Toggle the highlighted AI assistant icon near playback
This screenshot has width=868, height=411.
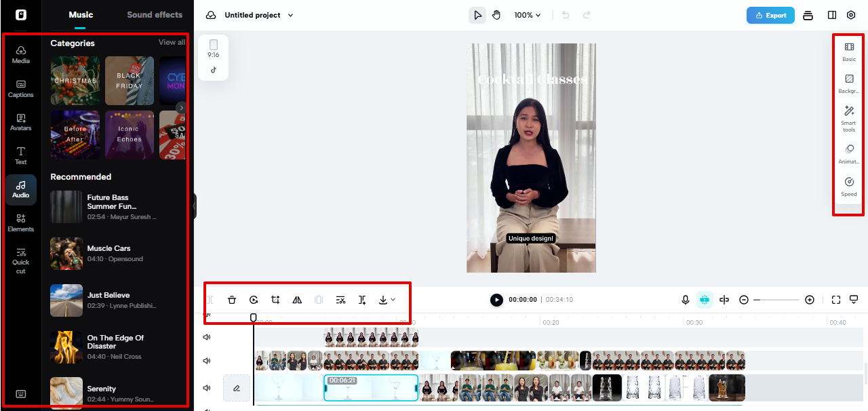[x=705, y=299]
